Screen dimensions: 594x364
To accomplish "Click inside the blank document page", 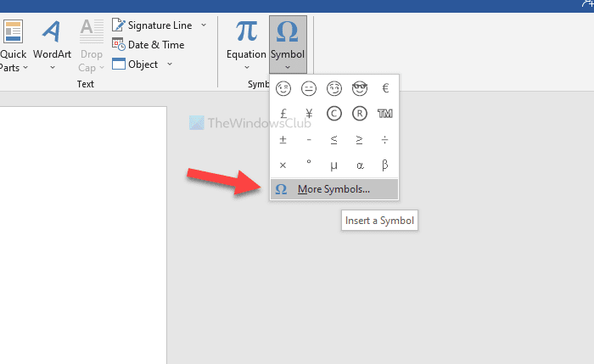I will pos(83,235).
